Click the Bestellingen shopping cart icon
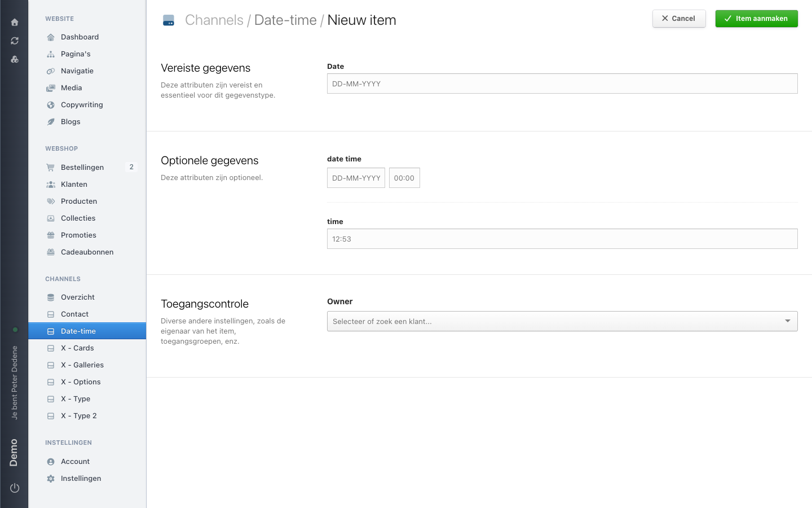 [51, 168]
